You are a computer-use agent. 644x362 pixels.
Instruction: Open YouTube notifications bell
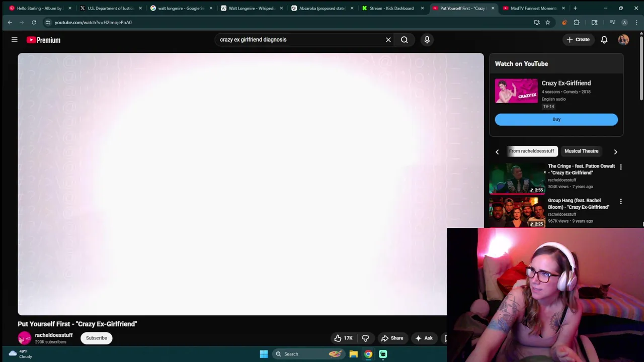click(x=604, y=40)
